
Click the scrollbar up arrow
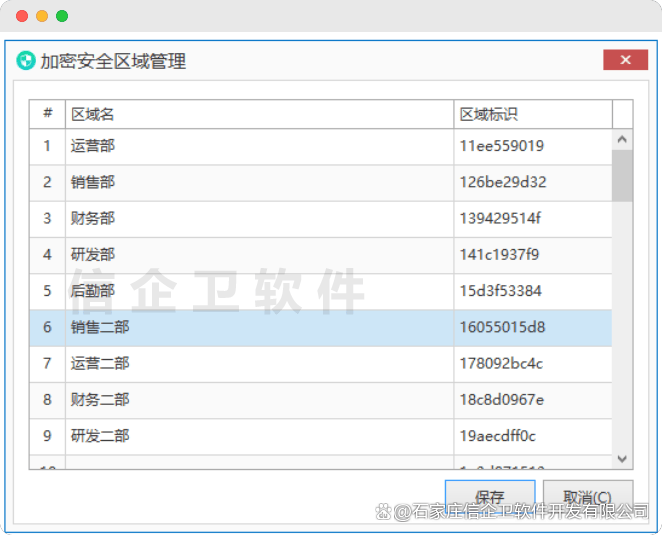622,140
